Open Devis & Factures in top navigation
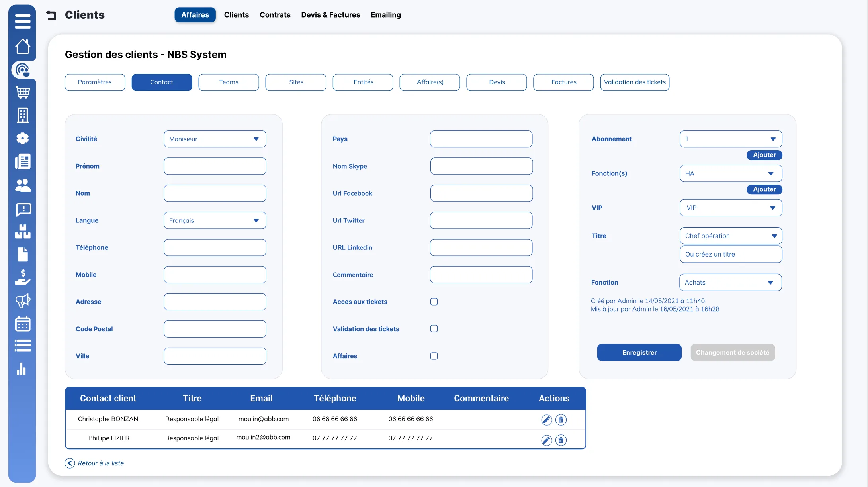 [x=330, y=15]
